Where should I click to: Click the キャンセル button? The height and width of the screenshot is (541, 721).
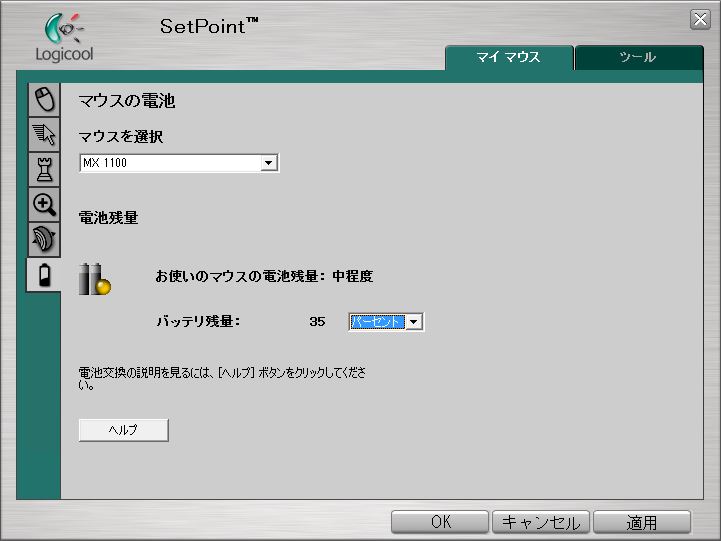coord(541,522)
